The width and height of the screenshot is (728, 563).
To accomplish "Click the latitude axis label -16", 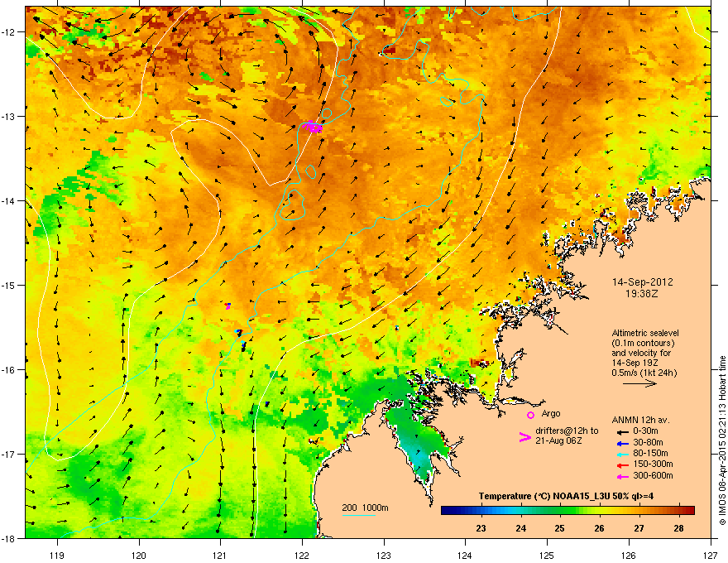I will [8, 370].
